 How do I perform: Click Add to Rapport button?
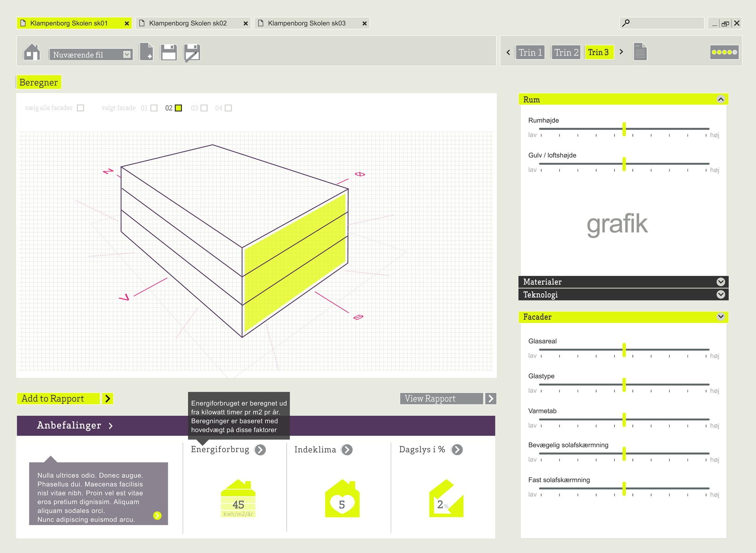(59, 399)
